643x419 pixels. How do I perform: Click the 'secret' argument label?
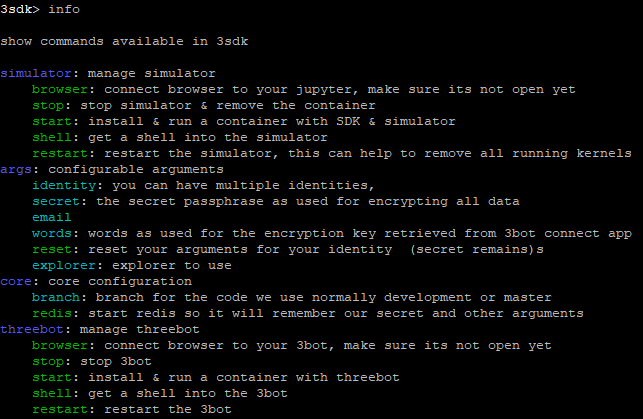pos(56,201)
